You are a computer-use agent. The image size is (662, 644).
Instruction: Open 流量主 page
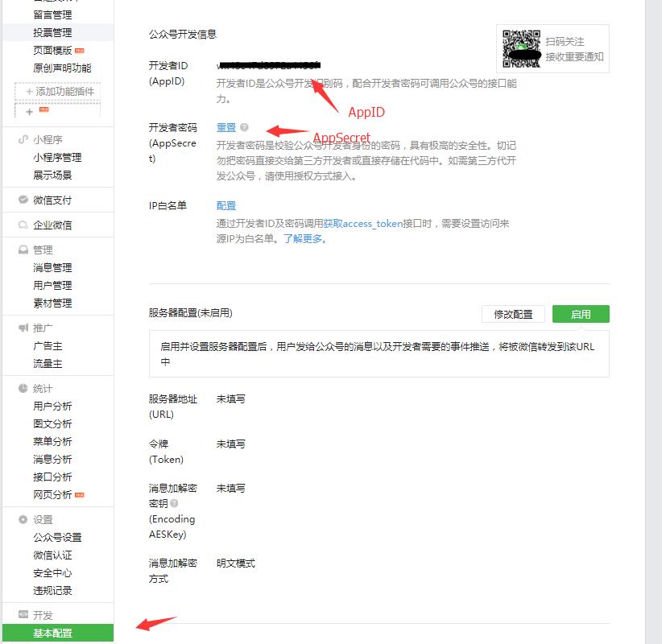[x=48, y=364]
